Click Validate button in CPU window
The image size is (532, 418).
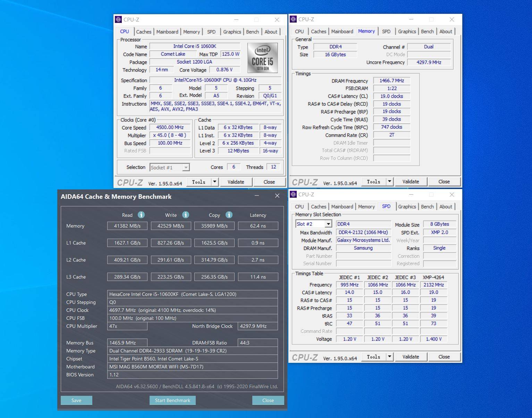pyautogui.click(x=236, y=182)
